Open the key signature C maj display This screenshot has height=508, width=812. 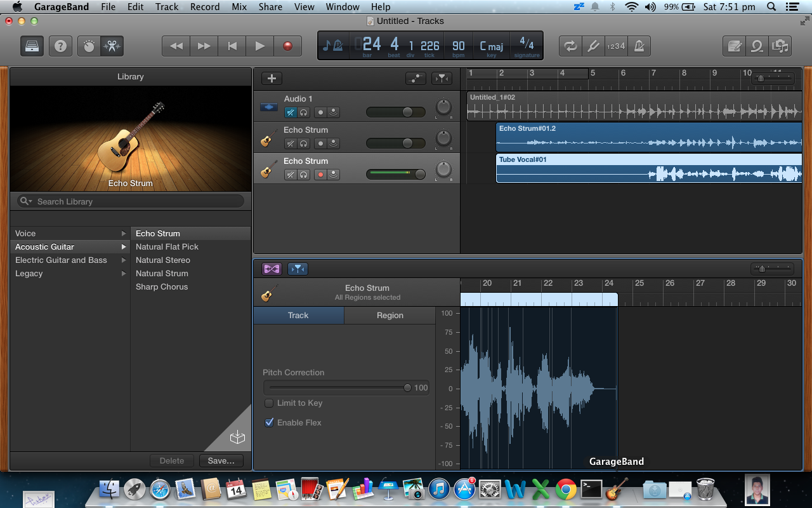491,46
